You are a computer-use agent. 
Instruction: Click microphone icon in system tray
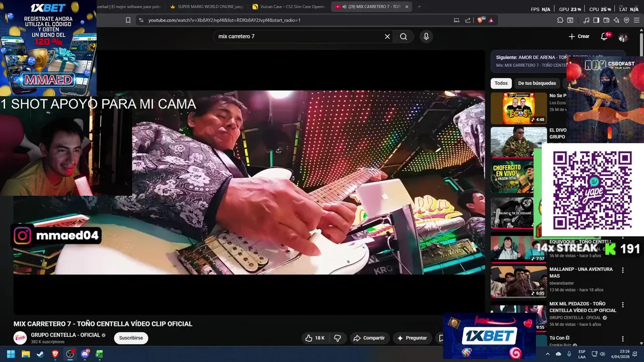click(x=569, y=354)
